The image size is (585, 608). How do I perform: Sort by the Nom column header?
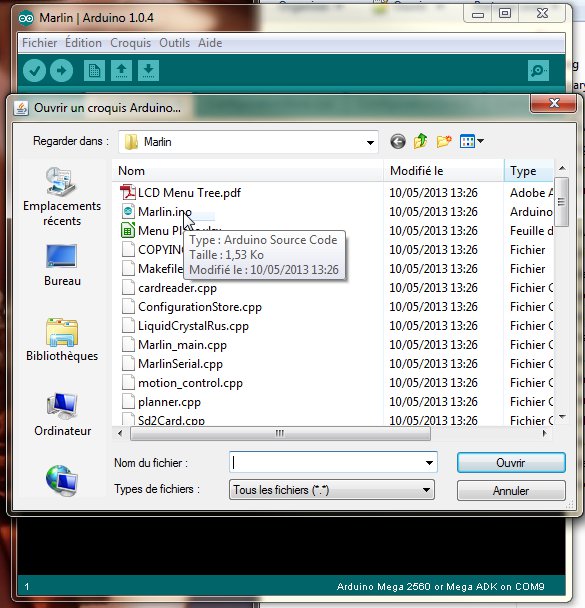pyautogui.click(x=247, y=171)
